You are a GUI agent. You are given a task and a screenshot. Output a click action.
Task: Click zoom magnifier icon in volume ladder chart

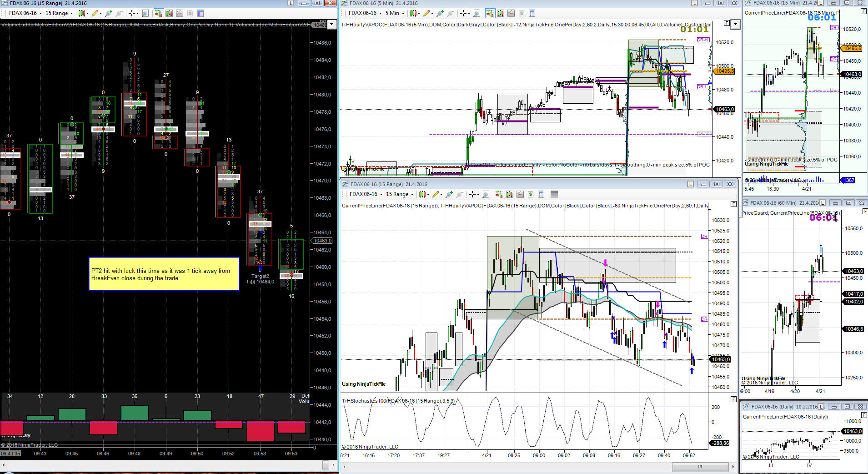click(x=146, y=13)
